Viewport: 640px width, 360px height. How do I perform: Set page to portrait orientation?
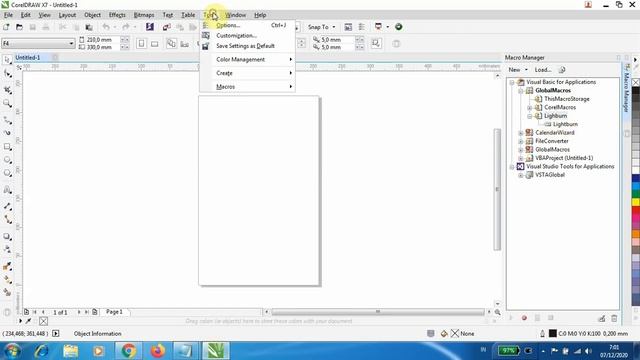click(x=141, y=43)
